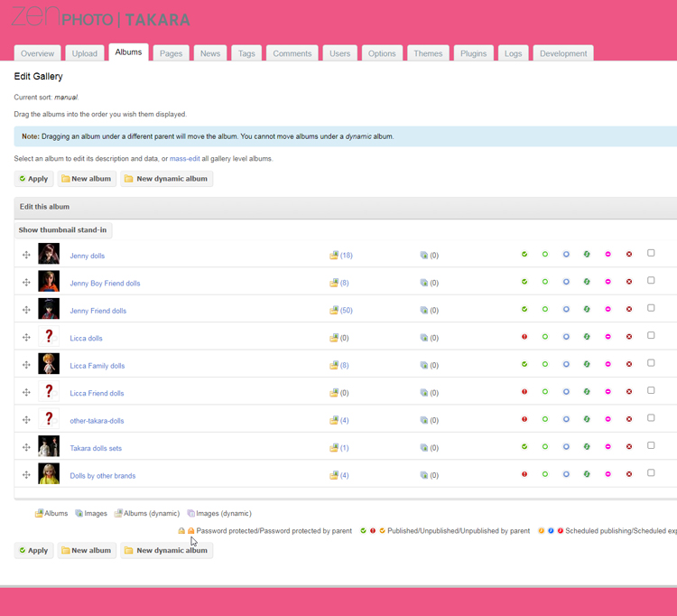
Task: Click move handle for Jenny dolls row
Action: click(x=26, y=255)
